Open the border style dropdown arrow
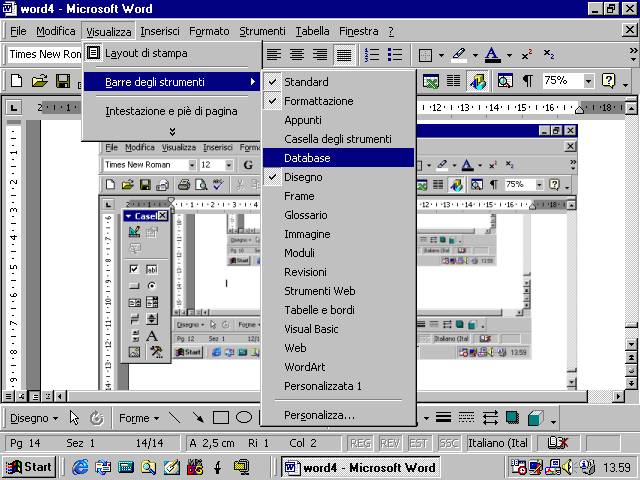 441,55
